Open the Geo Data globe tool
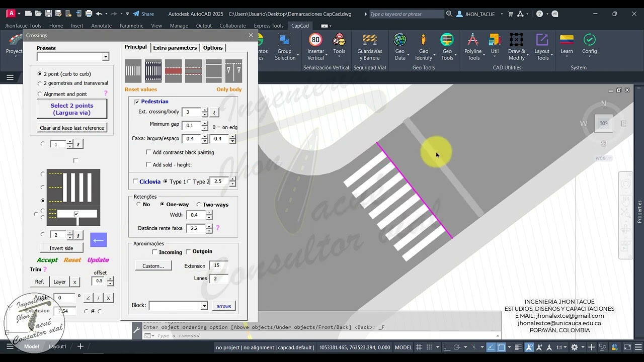The width and height of the screenshot is (644, 362). point(400,46)
